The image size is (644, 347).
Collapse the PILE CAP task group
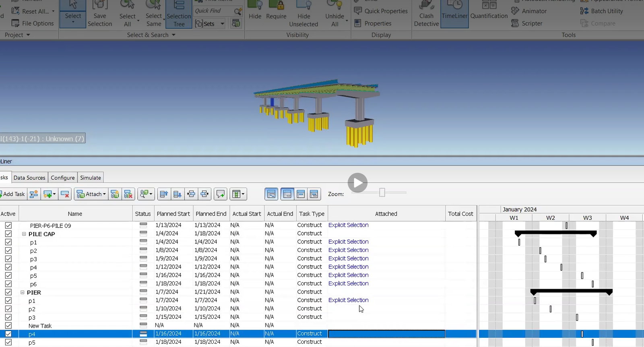pos(24,234)
